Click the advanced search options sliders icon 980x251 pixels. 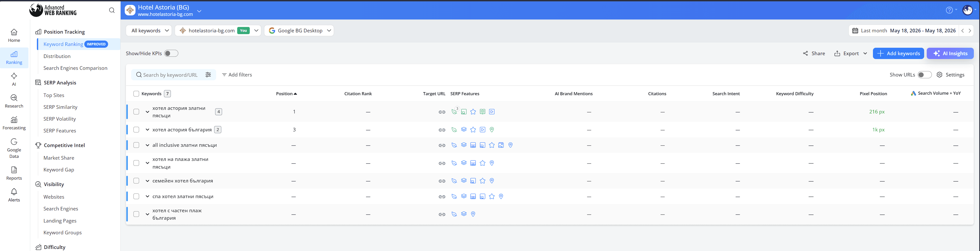208,75
